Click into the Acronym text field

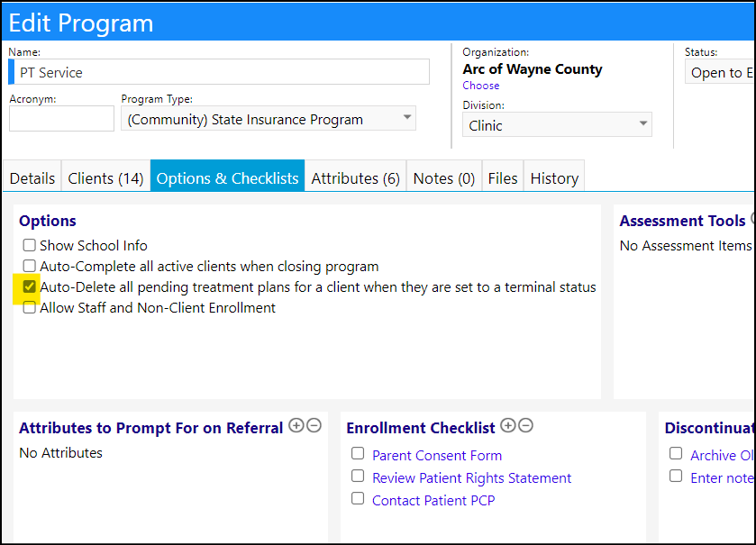(x=61, y=119)
